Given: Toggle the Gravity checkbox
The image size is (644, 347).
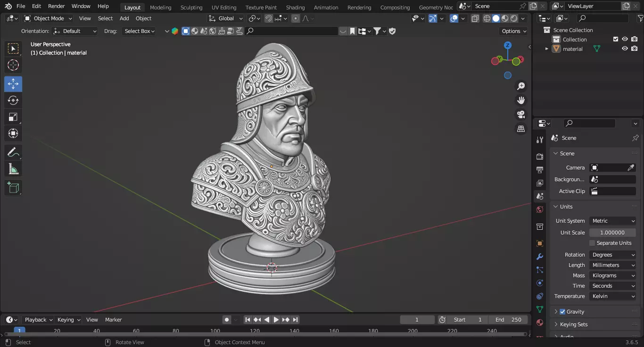Looking at the screenshot, I should 562,312.
